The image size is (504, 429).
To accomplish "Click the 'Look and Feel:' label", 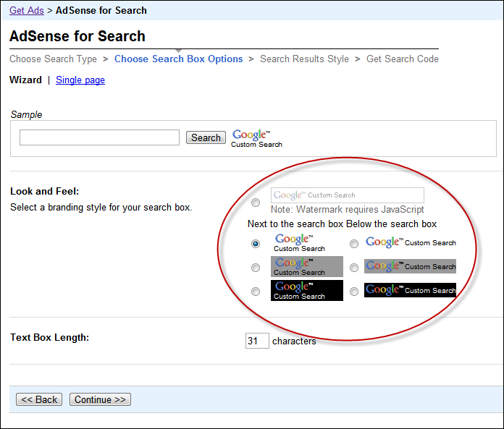I will [x=45, y=192].
